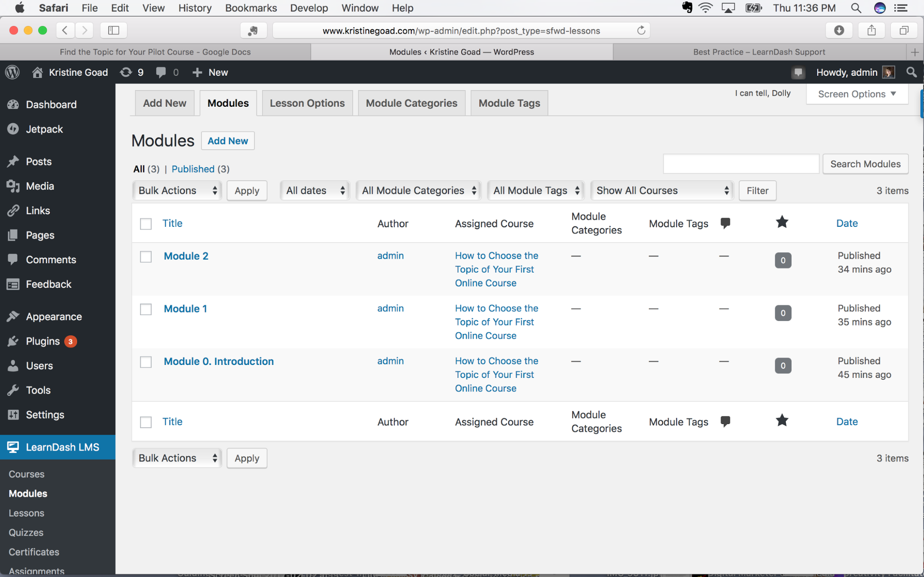Toggle the select-all checkbox in header row
The width and height of the screenshot is (924, 577).
(146, 223)
